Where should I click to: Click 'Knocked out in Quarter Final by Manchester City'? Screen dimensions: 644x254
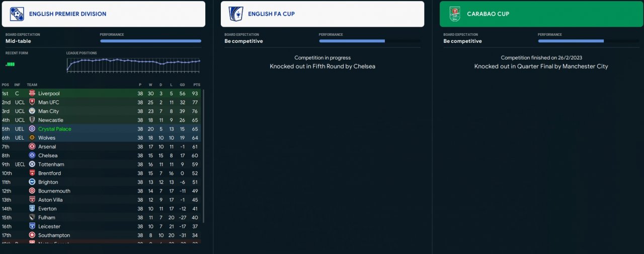point(541,67)
